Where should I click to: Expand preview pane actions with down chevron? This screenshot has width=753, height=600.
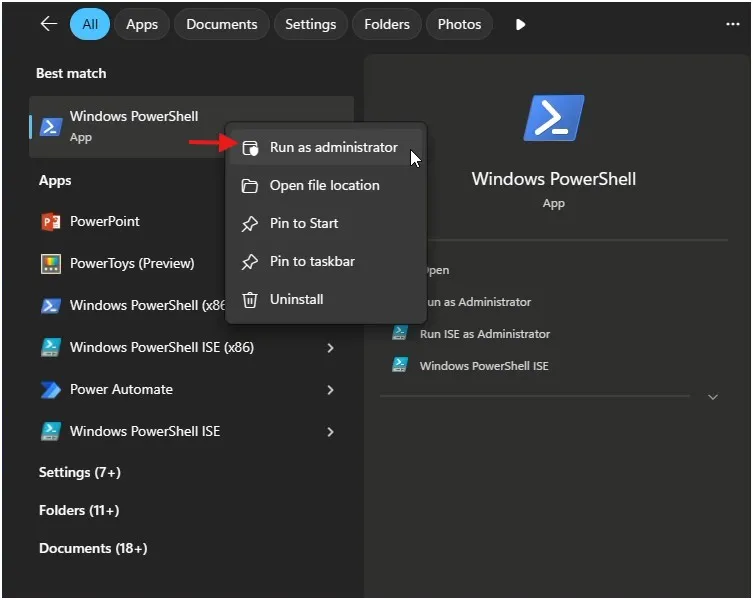click(x=713, y=397)
